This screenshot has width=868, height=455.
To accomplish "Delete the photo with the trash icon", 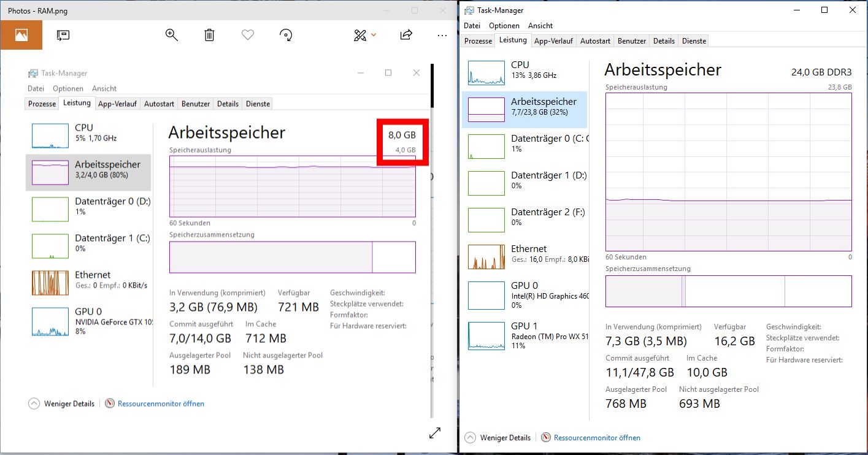I will 209,35.
